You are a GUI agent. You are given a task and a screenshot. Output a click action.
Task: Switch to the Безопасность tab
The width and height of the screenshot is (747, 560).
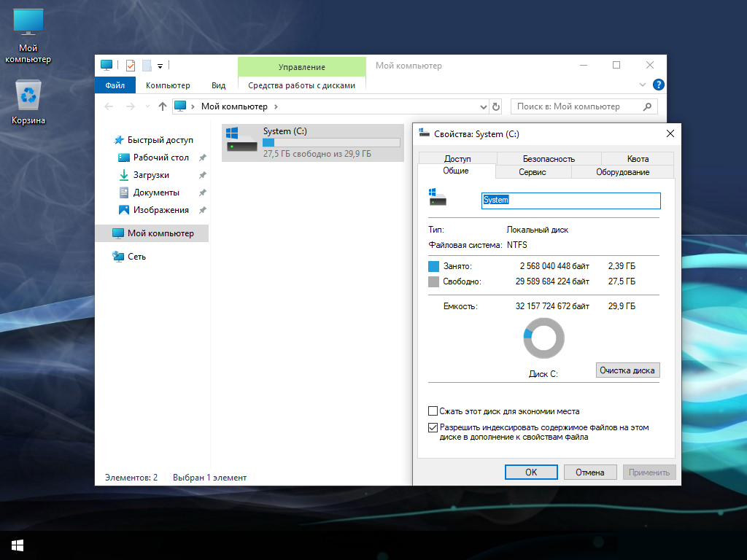(549, 158)
